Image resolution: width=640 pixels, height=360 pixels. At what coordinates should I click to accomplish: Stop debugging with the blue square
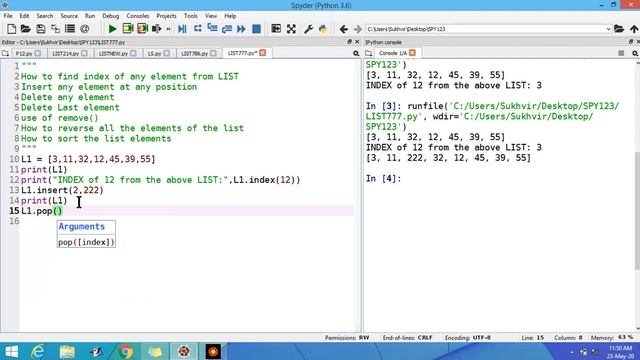[x=256, y=29]
